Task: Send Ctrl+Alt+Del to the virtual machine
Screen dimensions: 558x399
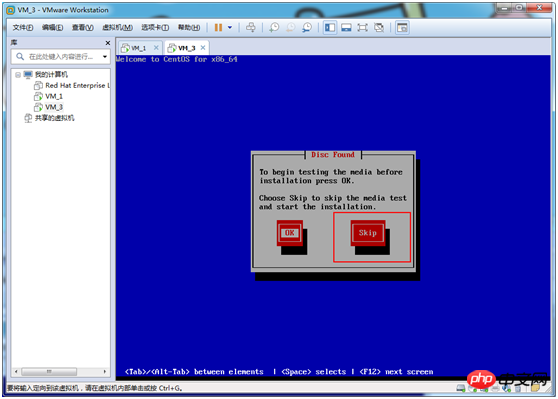Action: point(251,28)
